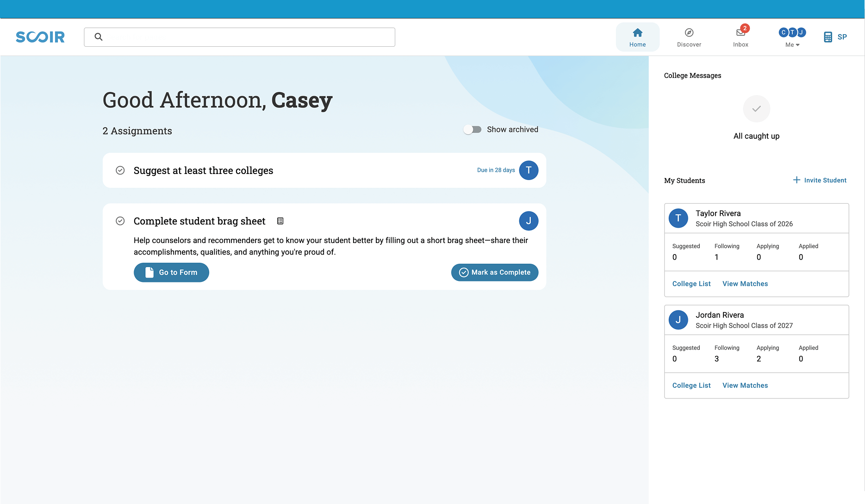The height and width of the screenshot is (504, 865).
Task: Go to the Home tab
Action: click(x=637, y=37)
